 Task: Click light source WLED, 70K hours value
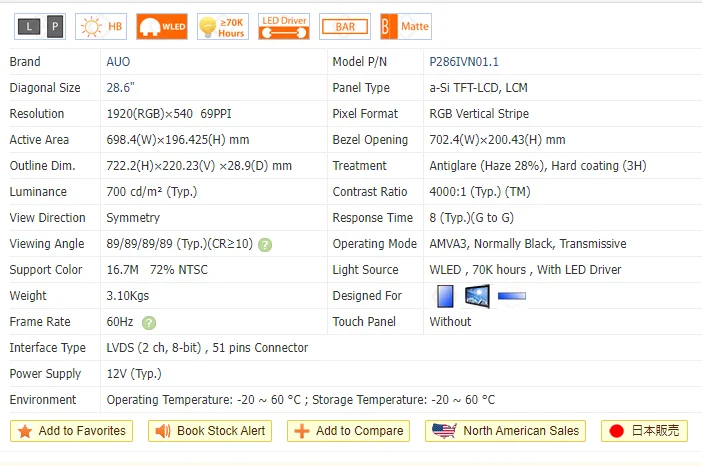pos(525,269)
